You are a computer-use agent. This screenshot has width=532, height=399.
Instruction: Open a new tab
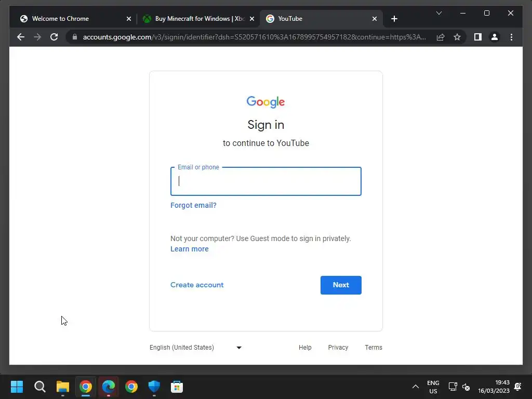pyautogui.click(x=394, y=19)
